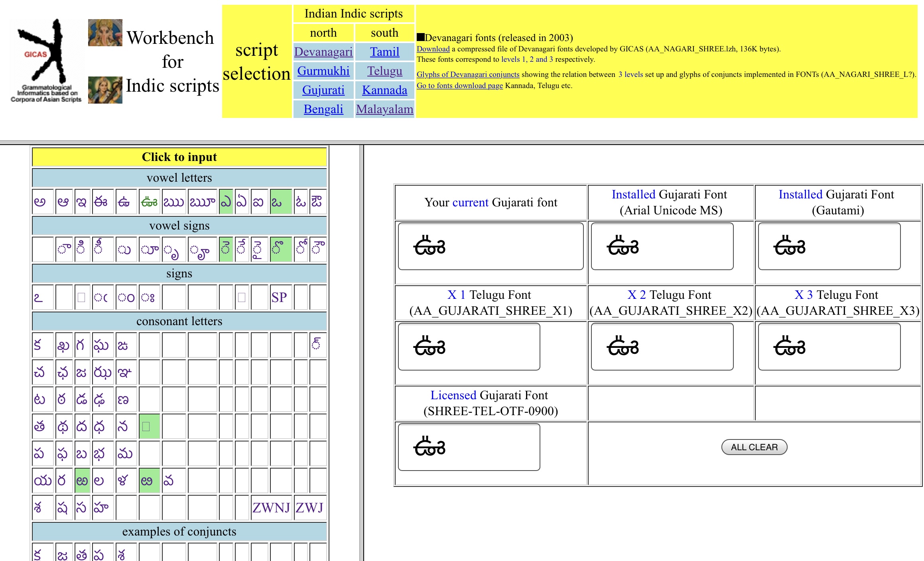Open Glyphs of Devanagari conjuncts link
The image size is (924, 561).
coord(467,75)
